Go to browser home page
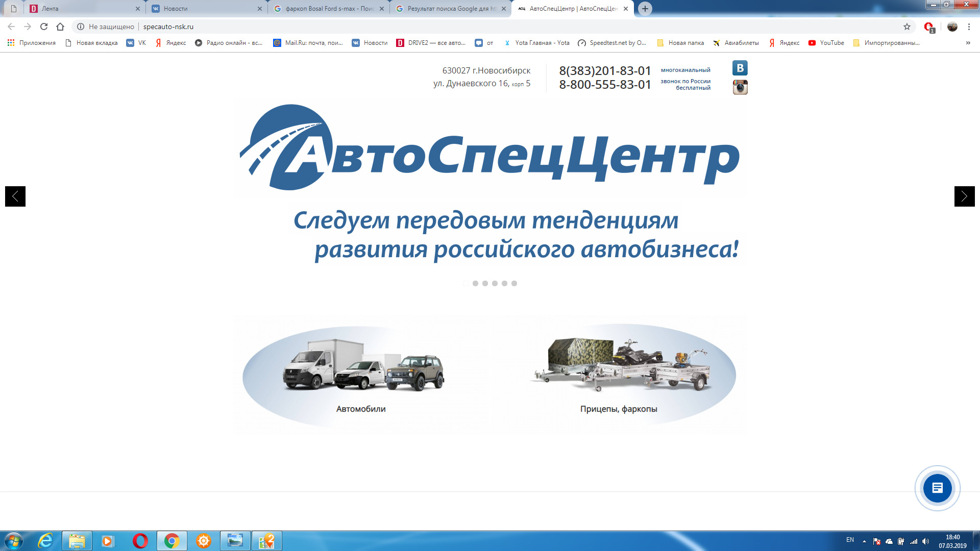 60,27
